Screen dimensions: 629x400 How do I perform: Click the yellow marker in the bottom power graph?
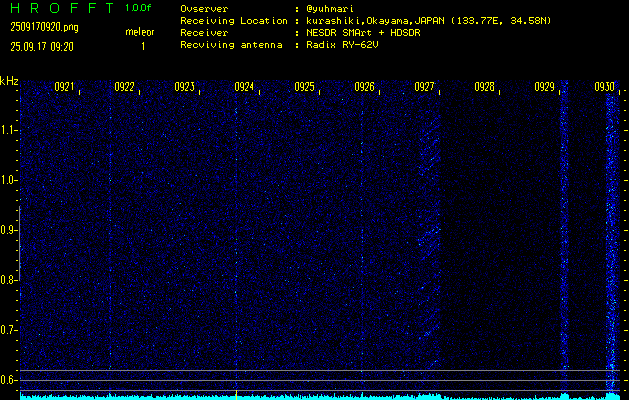[236, 394]
